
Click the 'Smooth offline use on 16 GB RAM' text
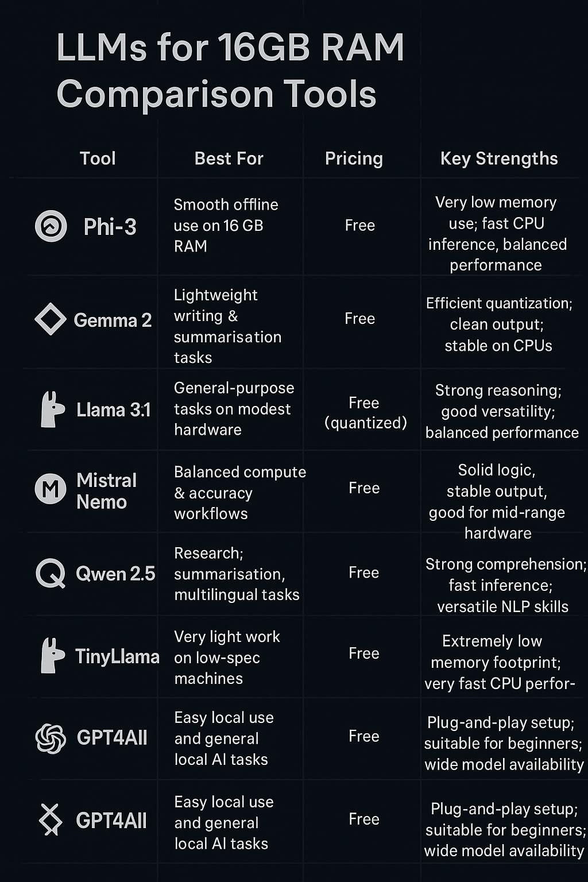pyautogui.click(x=226, y=226)
